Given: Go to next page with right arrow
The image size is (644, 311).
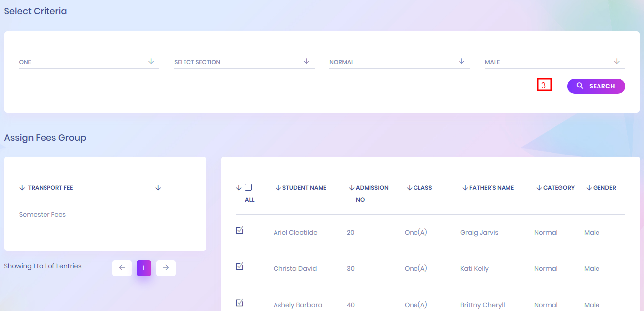Looking at the screenshot, I should (x=166, y=268).
